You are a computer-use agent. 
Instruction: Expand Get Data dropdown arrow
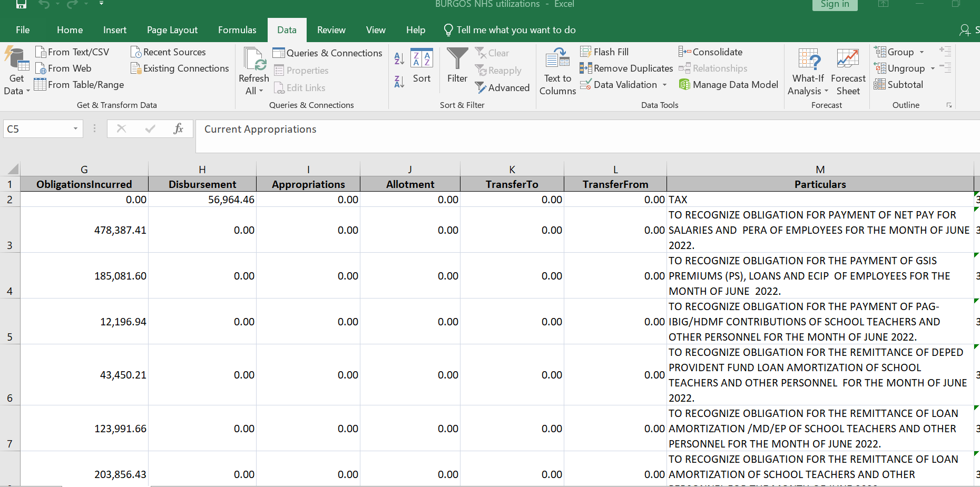[28, 91]
